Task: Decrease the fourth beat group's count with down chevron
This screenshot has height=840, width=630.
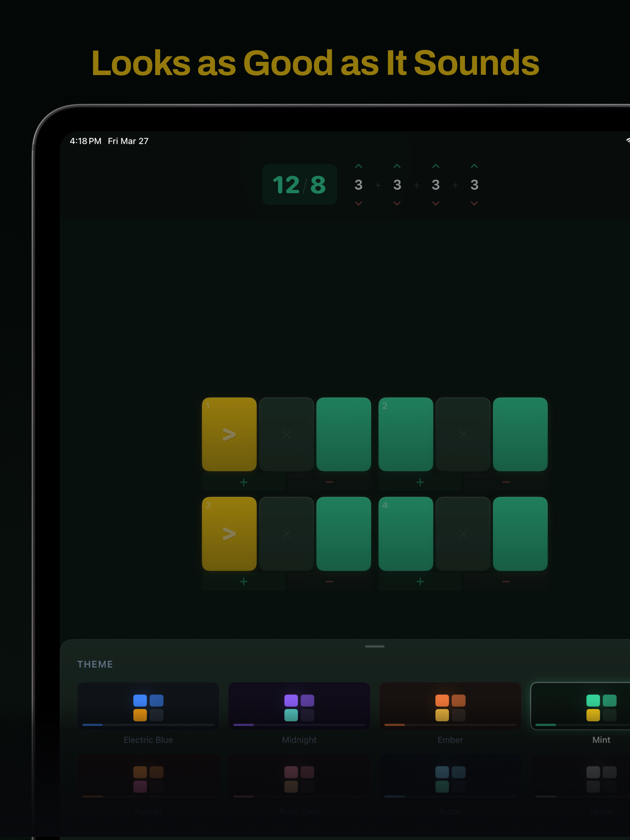Action: coord(474,204)
